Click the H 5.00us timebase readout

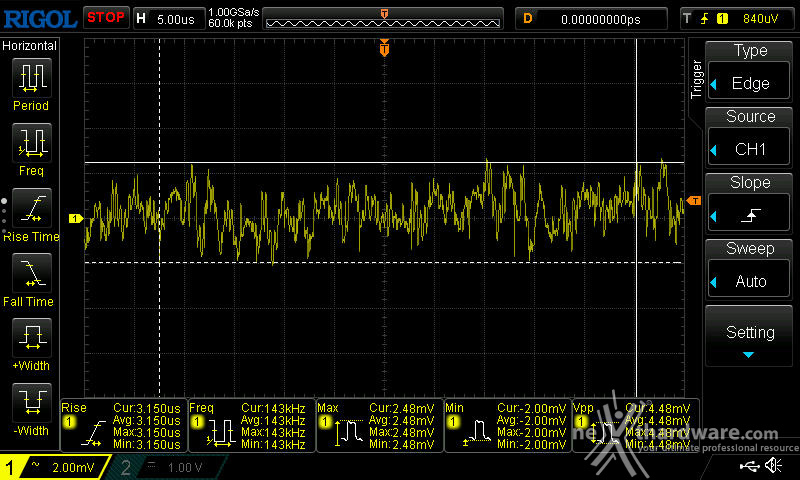(x=168, y=19)
